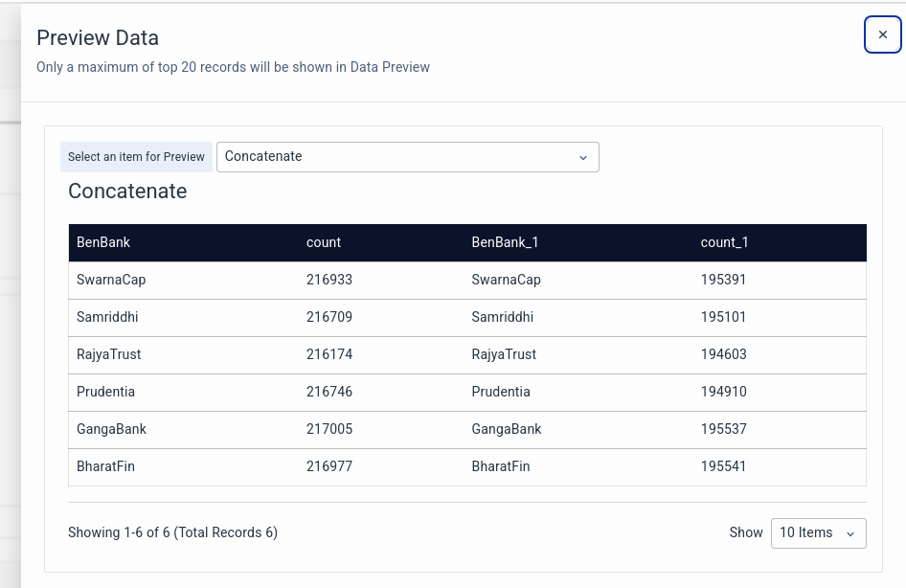Sort the BenBank_1 column

[x=505, y=242]
